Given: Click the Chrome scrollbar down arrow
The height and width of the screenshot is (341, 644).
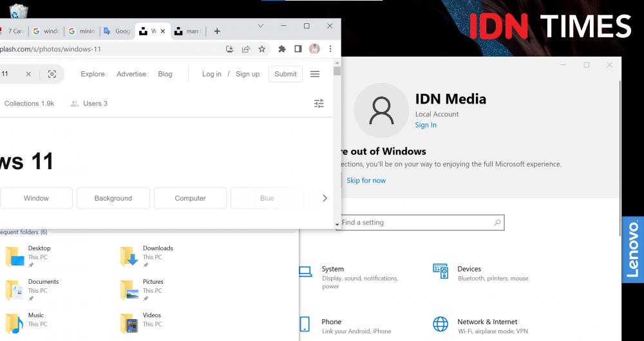Looking at the screenshot, I should click(x=337, y=225).
